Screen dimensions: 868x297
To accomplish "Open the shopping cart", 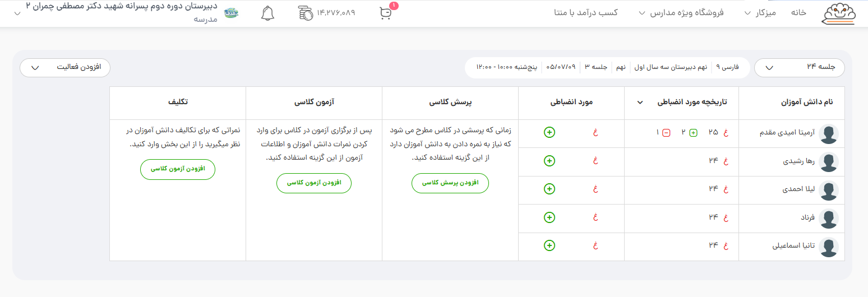I will (x=385, y=13).
